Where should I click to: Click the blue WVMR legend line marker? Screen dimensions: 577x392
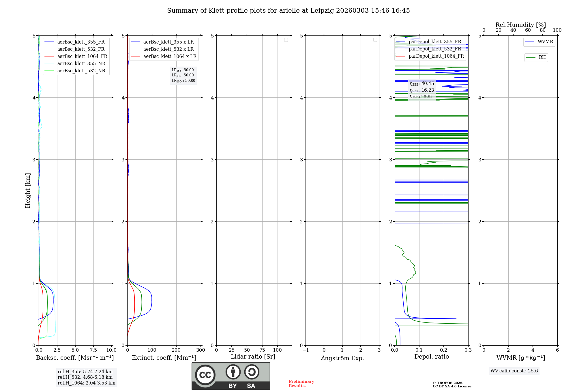coord(530,42)
